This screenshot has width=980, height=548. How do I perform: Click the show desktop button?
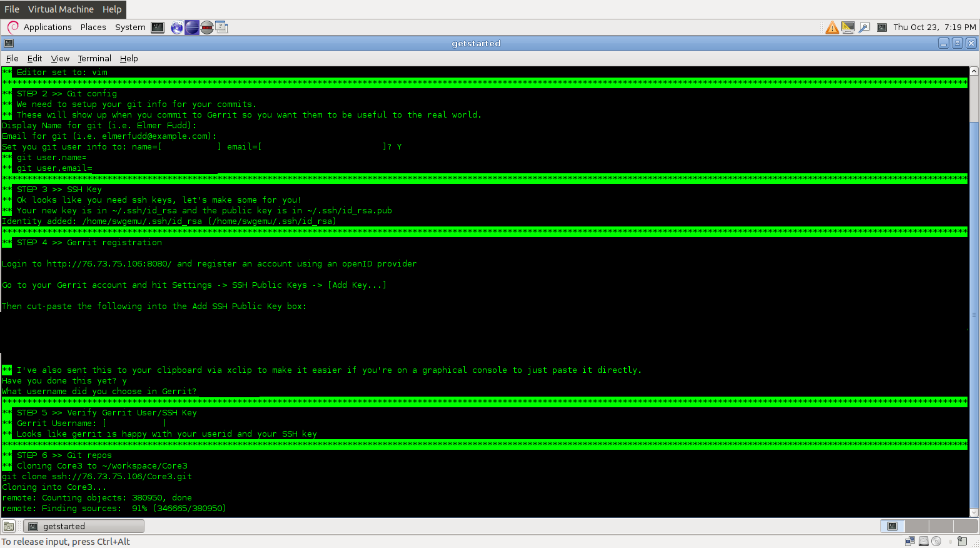(9, 526)
